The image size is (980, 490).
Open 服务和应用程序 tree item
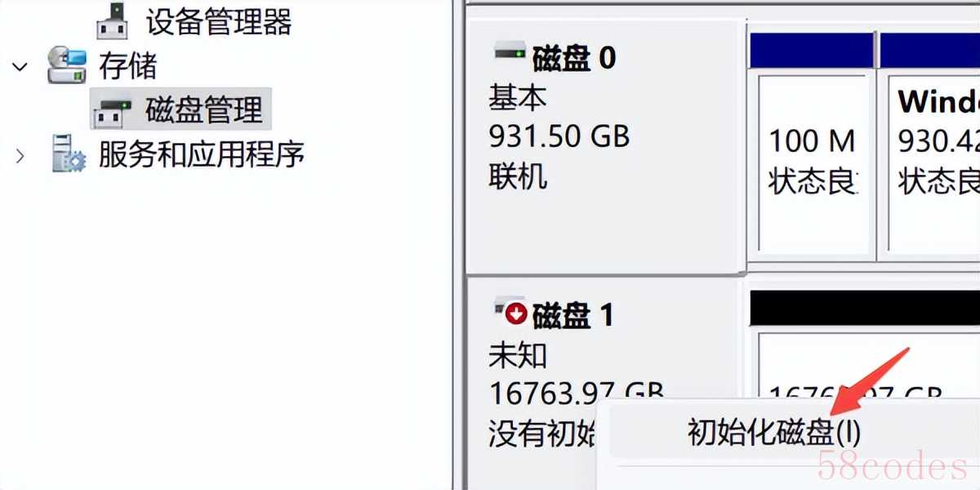pyautogui.click(x=201, y=154)
